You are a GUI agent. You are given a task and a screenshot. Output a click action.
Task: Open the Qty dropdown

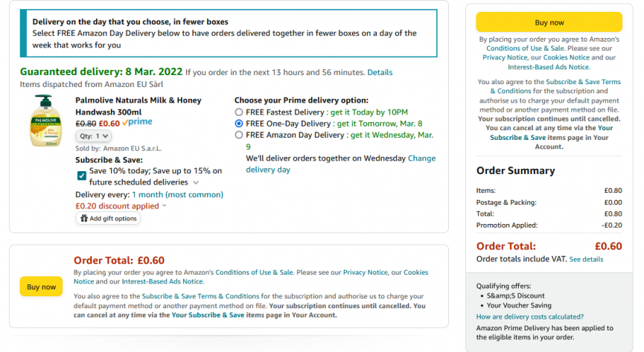click(95, 136)
